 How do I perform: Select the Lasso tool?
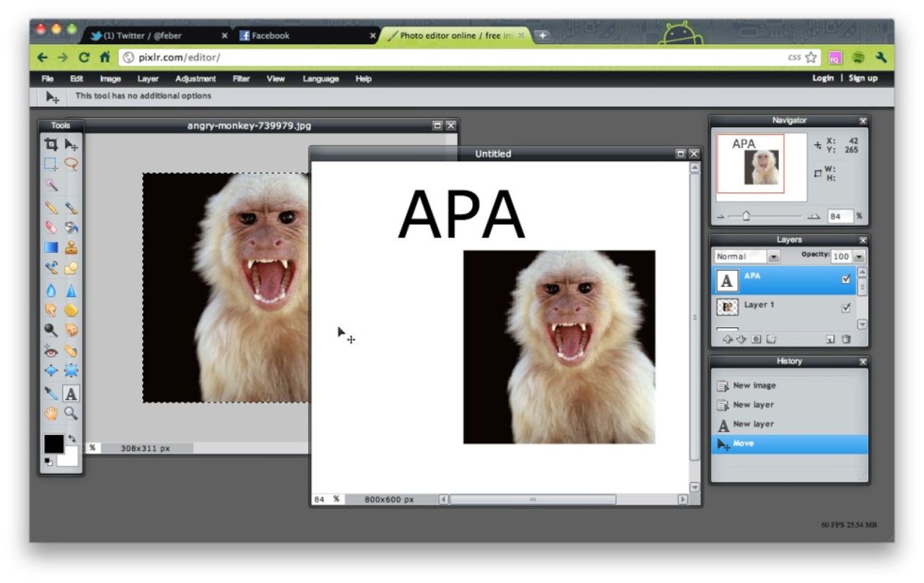pyautogui.click(x=71, y=164)
